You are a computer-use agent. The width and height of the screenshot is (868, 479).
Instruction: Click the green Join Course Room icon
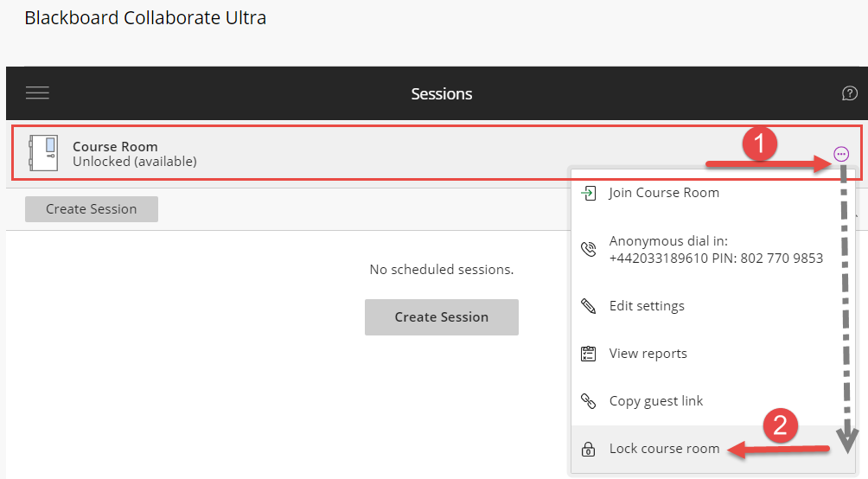pyautogui.click(x=589, y=193)
